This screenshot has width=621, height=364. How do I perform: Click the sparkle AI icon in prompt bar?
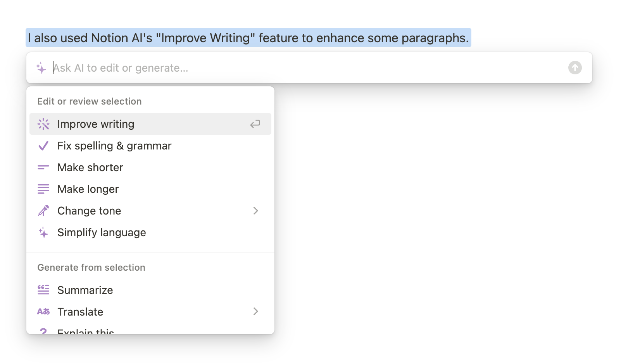[41, 68]
